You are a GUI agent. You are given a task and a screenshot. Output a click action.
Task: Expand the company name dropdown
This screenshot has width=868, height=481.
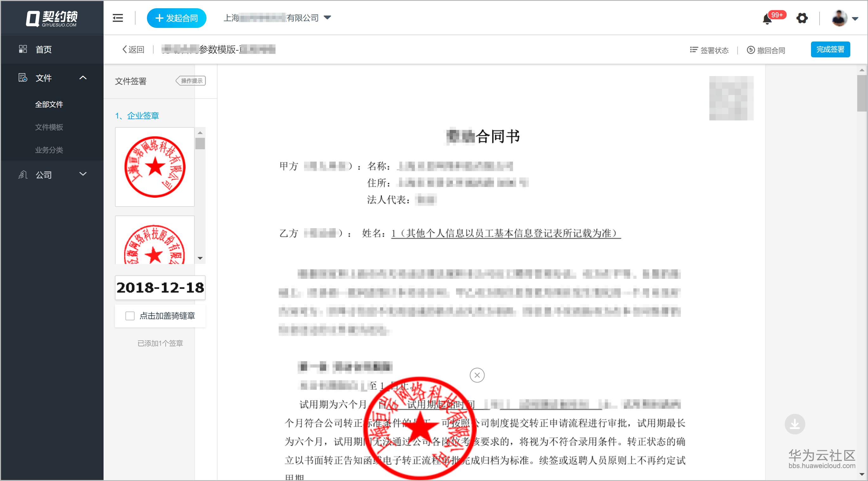pyautogui.click(x=327, y=17)
